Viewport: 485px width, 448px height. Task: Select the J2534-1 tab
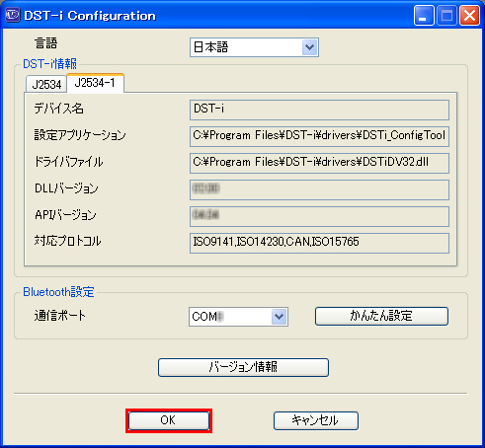pyautogui.click(x=95, y=83)
